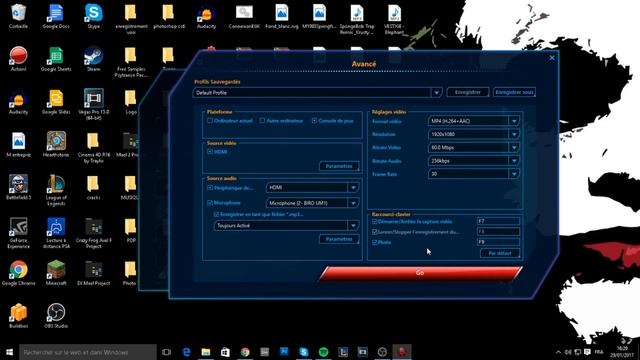Open File Explorer from the taskbar
Image resolution: width=640 pixels, height=360 pixels.
206,352
